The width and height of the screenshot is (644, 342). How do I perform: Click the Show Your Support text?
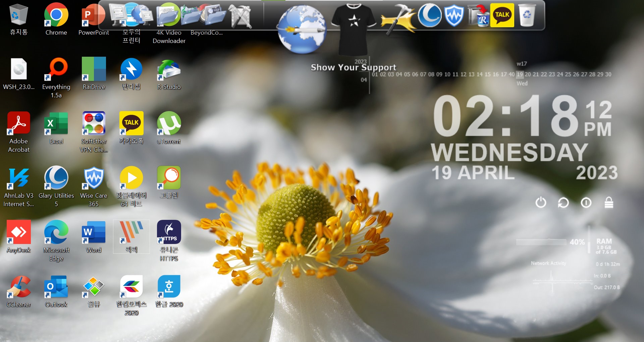[x=354, y=67]
